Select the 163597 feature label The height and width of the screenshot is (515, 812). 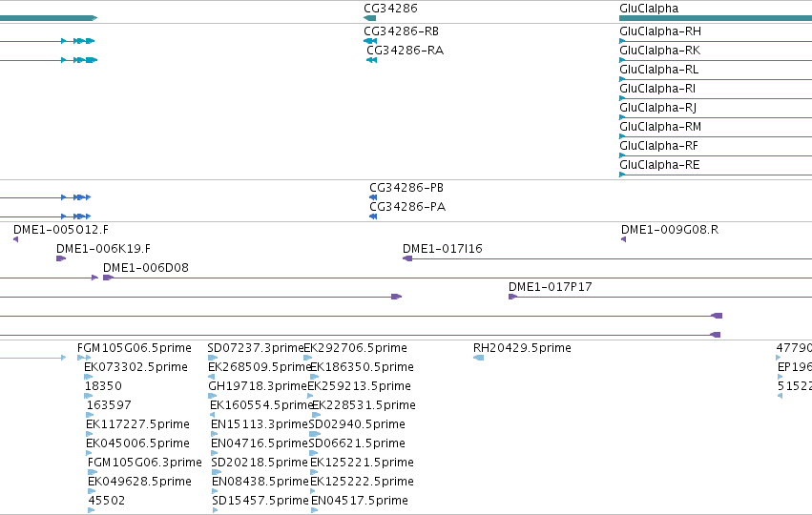(x=109, y=405)
